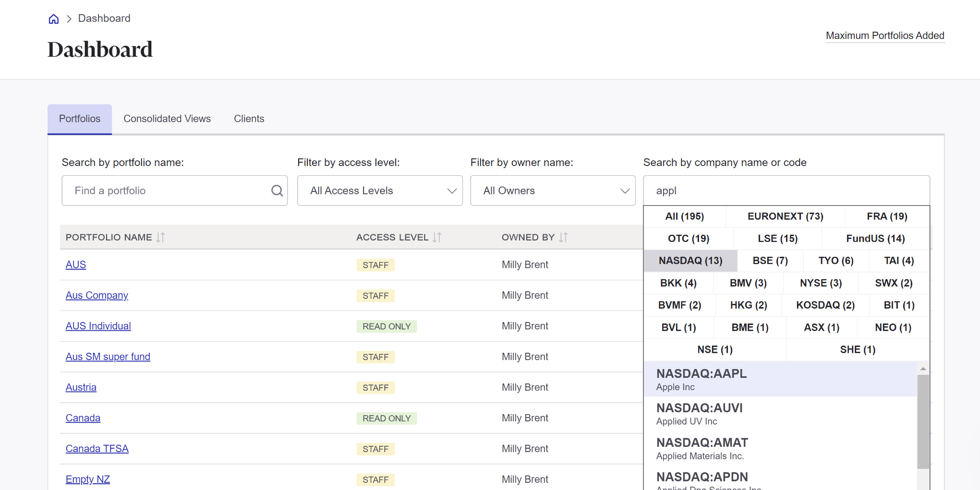The height and width of the screenshot is (490, 980).
Task: Select the Portfolios tab
Action: tap(79, 119)
